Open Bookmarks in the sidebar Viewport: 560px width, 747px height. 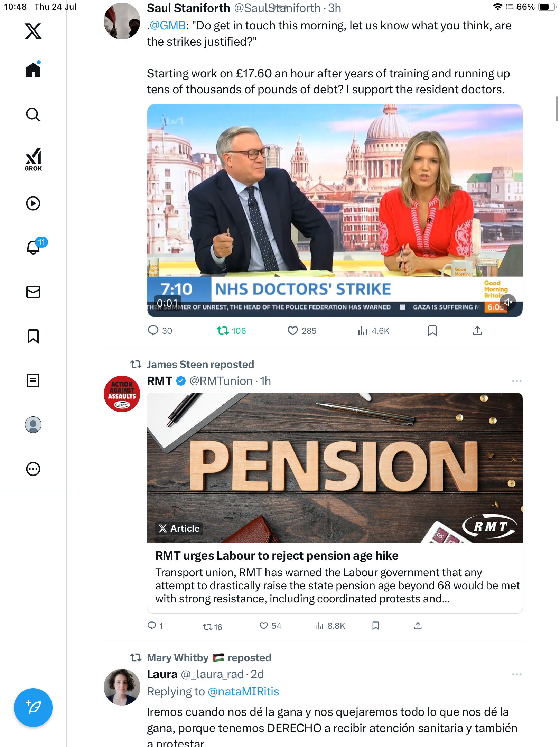click(x=33, y=336)
